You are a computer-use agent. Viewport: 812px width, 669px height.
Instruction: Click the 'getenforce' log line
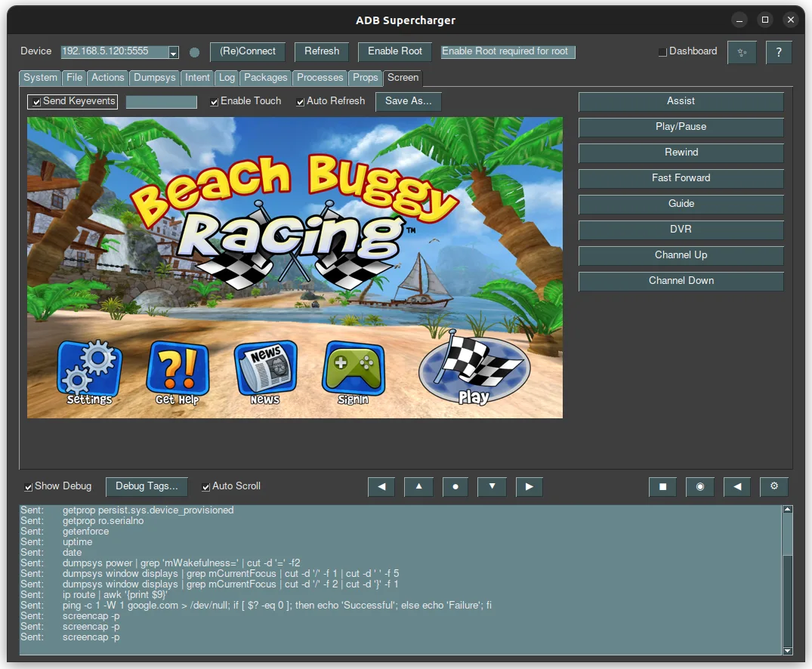[85, 532]
